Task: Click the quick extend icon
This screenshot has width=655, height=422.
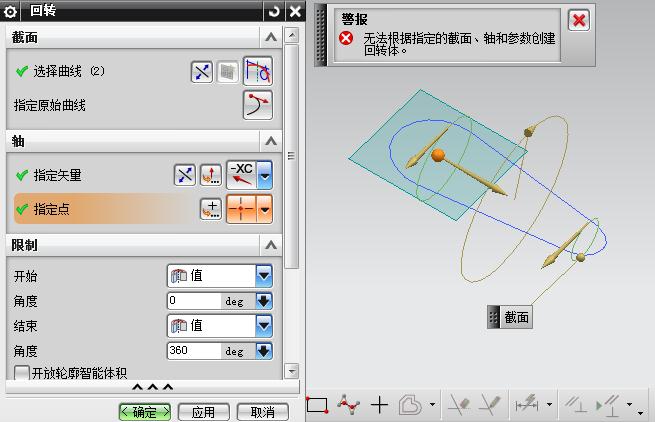Action: click(x=490, y=404)
